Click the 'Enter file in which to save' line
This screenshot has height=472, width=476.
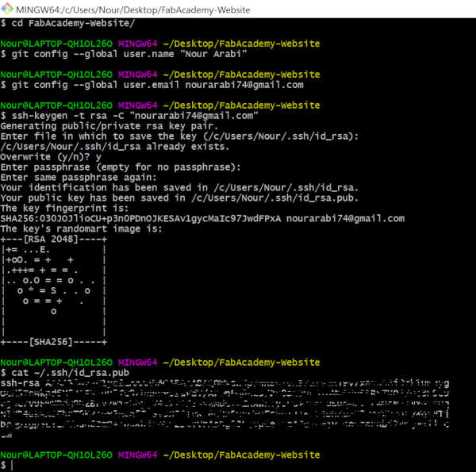point(179,136)
